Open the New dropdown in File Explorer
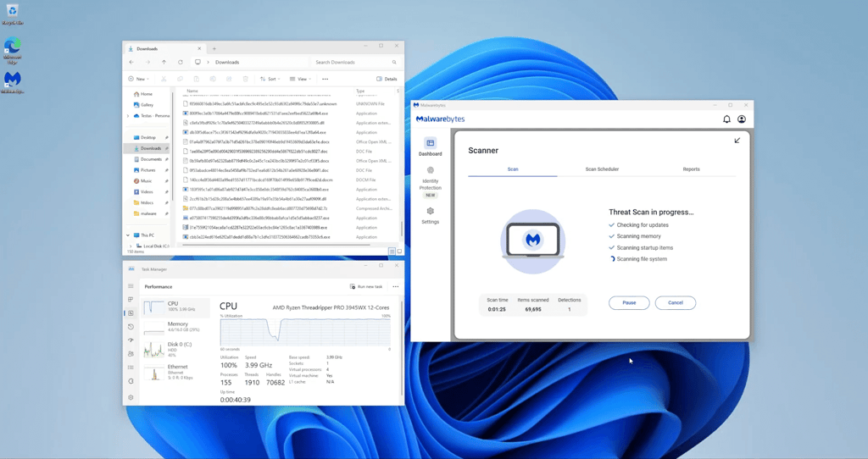868x459 pixels. pyautogui.click(x=139, y=79)
